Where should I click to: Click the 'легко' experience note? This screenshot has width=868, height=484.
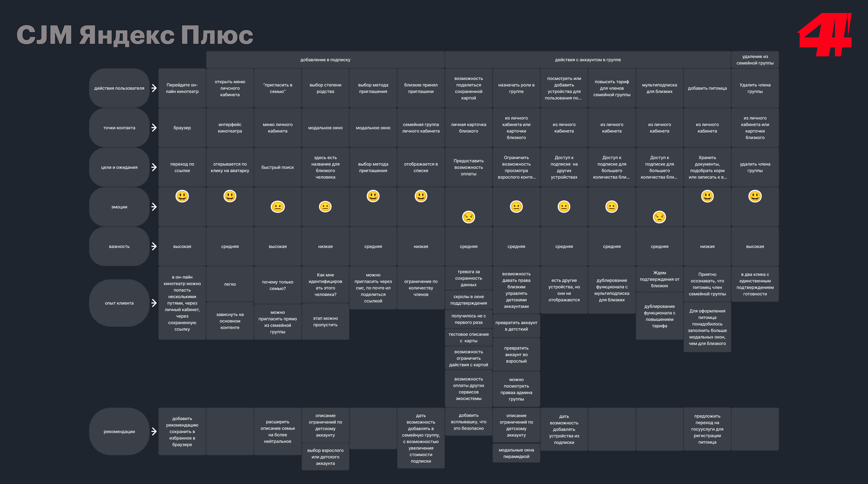click(230, 284)
